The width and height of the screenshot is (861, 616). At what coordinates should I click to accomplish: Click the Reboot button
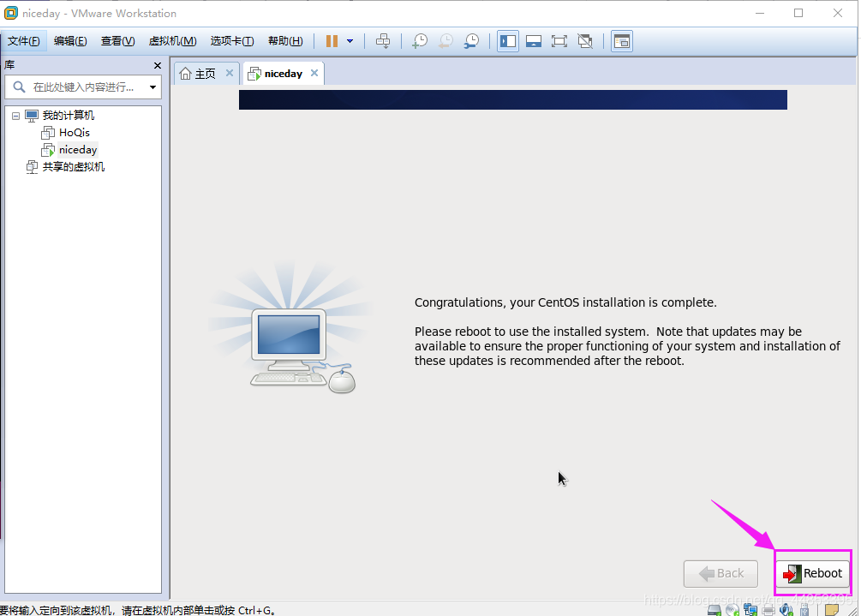coord(813,573)
